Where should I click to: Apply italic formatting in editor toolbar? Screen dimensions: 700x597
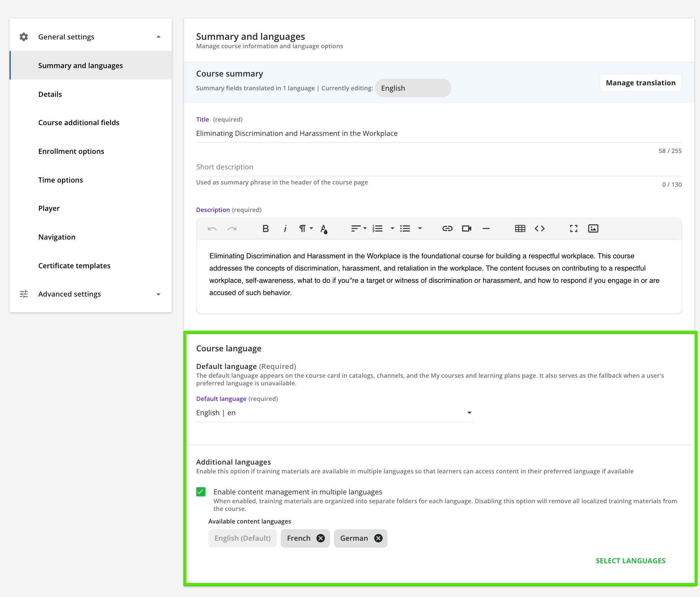click(285, 228)
